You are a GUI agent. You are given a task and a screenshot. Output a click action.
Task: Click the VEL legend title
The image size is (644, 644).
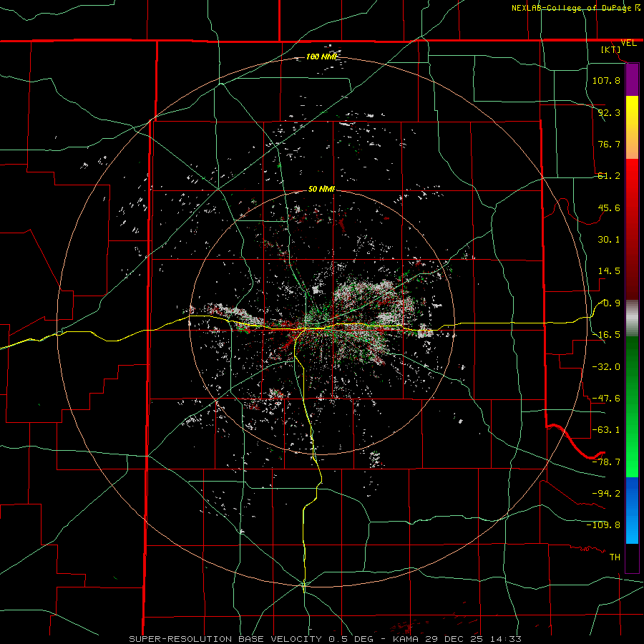pyautogui.click(x=628, y=43)
